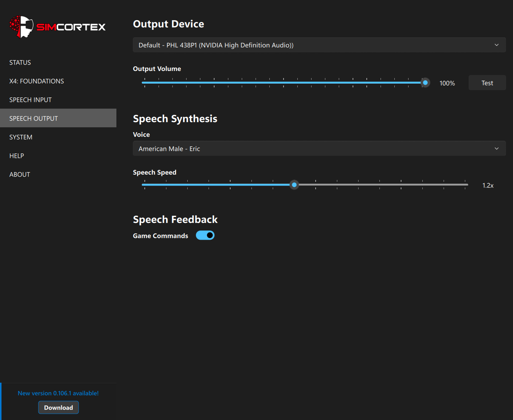Screen dimensions: 513x420
Task: Click the Speech Synthesis heading
Action: (175, 119)
